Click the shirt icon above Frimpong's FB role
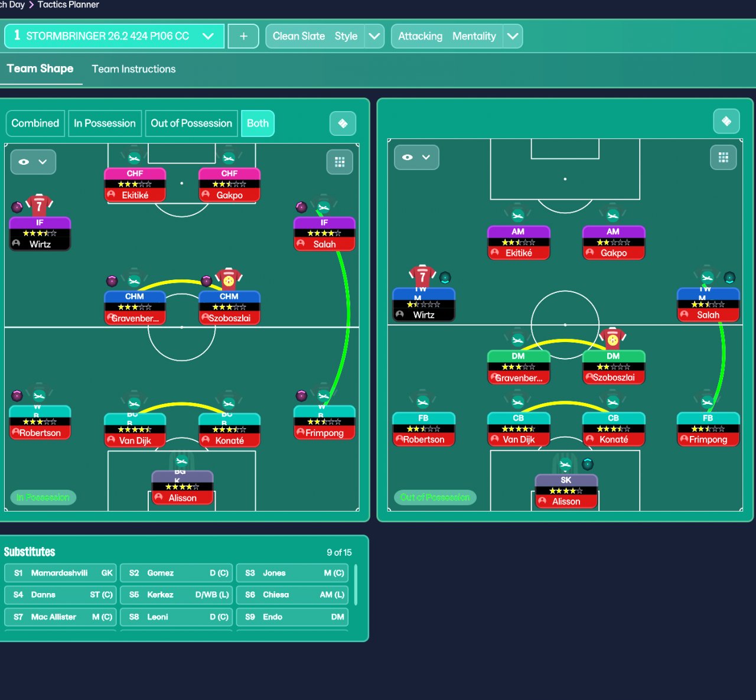 708,402
